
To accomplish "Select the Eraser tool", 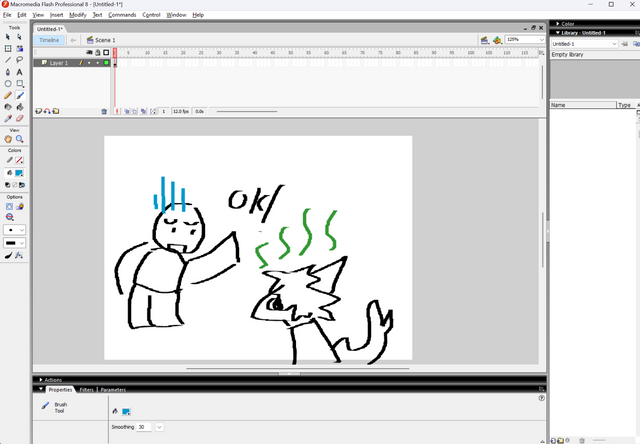I will (20, 118).
